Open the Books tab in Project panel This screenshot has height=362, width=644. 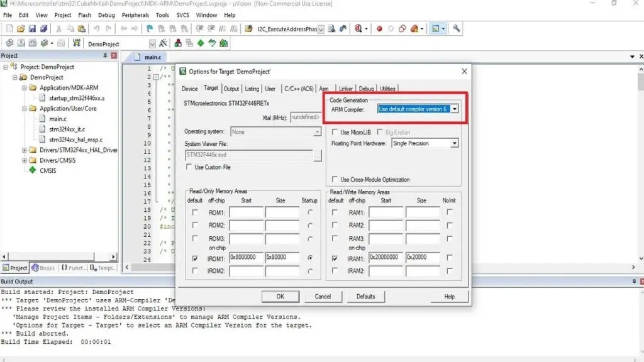click(x=43, y=268)
